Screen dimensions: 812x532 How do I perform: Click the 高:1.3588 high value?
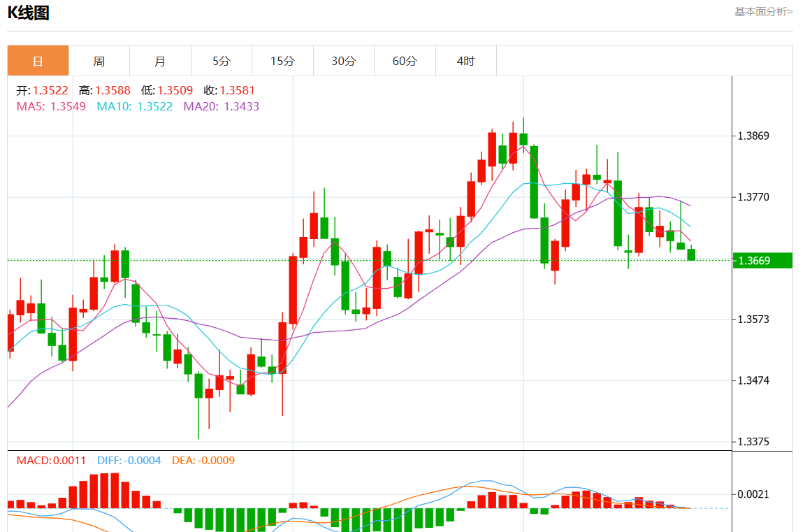[x=105, y=91]
